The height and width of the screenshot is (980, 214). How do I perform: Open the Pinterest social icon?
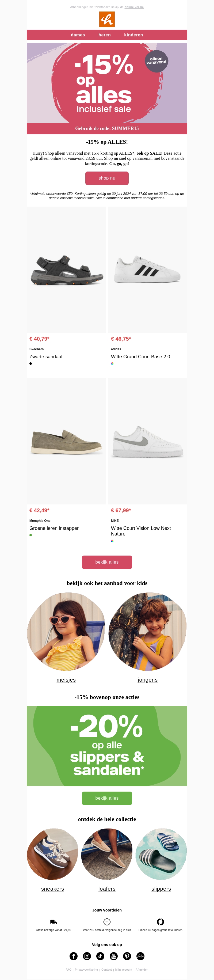click(127, 956)
